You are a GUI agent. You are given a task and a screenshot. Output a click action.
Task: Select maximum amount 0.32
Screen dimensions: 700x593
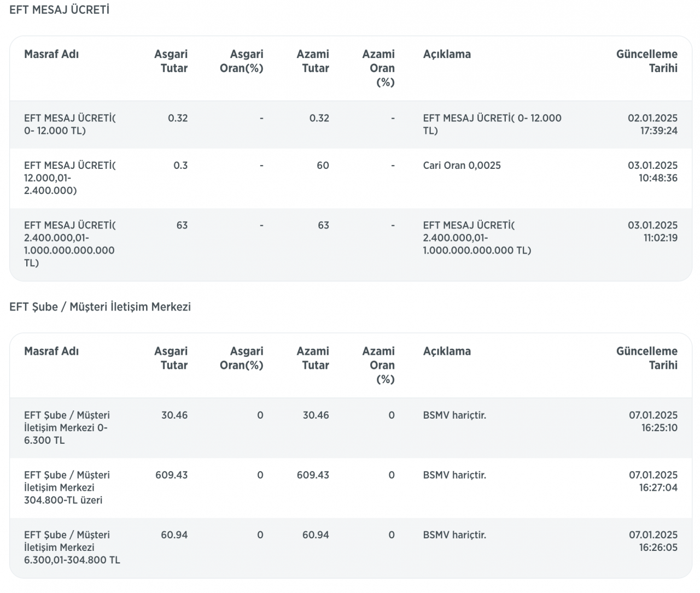pos(319,118)
